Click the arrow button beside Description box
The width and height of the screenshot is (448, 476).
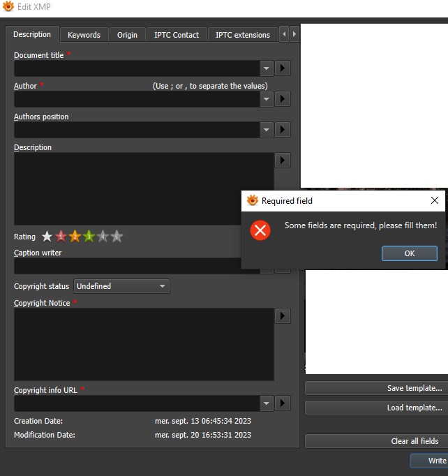(283, 161)
